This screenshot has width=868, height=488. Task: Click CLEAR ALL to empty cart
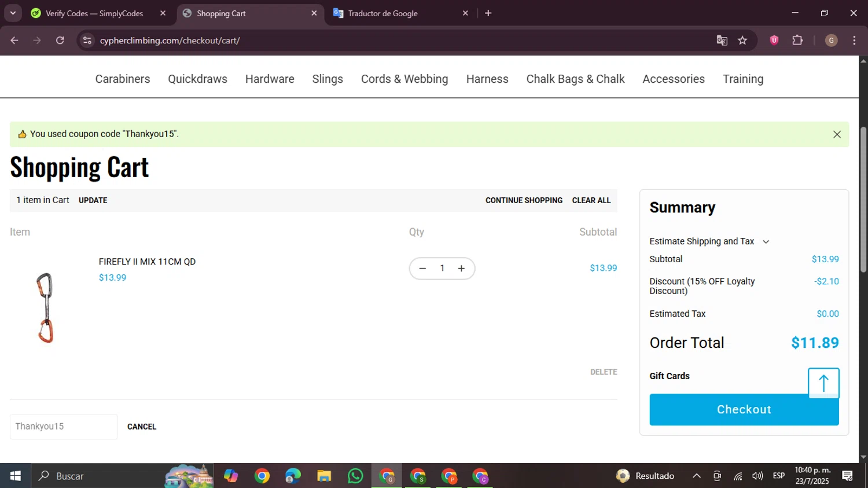pos(591,200)
